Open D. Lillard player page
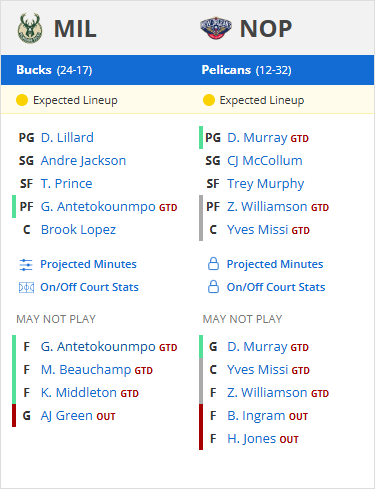Viewport: 375px width, 489px height. tap(67, 137)
